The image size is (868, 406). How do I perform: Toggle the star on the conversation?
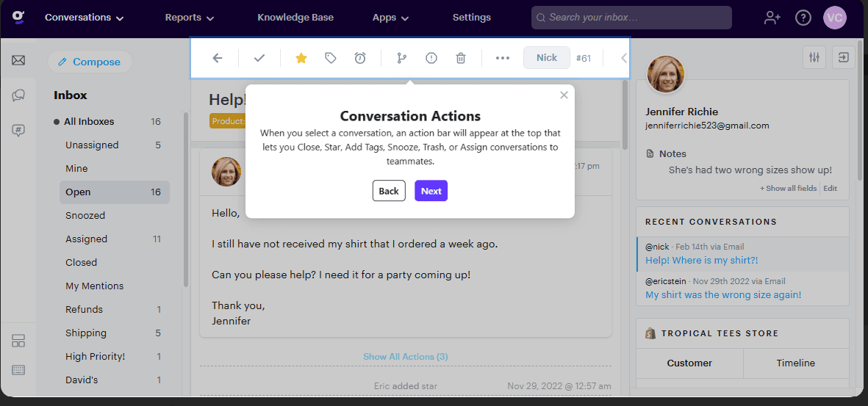(301, 58)
